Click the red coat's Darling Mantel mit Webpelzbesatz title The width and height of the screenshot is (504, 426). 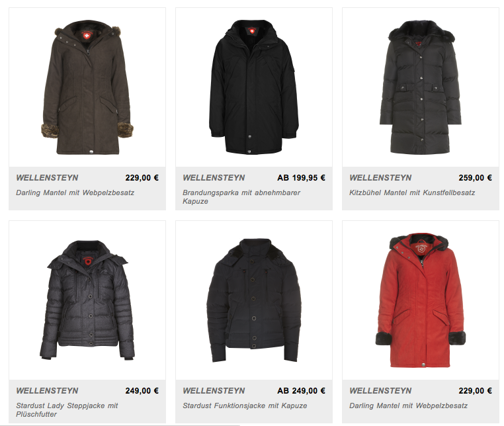(409, 405)
